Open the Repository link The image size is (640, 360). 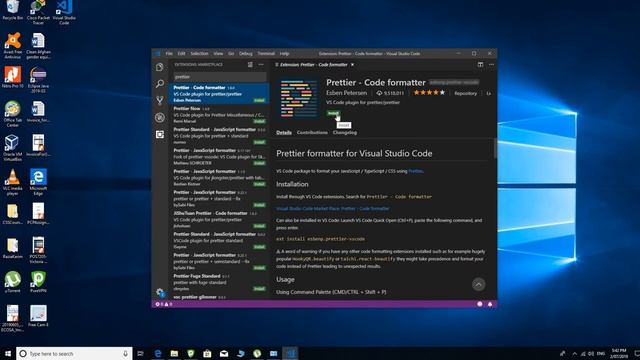465,93
